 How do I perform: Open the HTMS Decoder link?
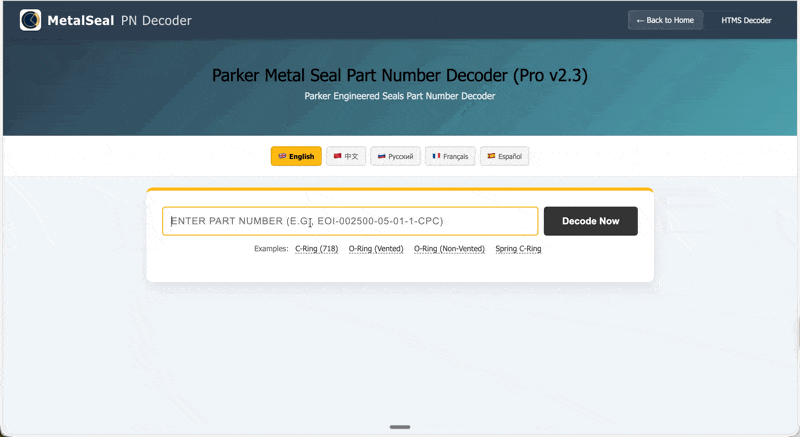click(x=746, y=20)
